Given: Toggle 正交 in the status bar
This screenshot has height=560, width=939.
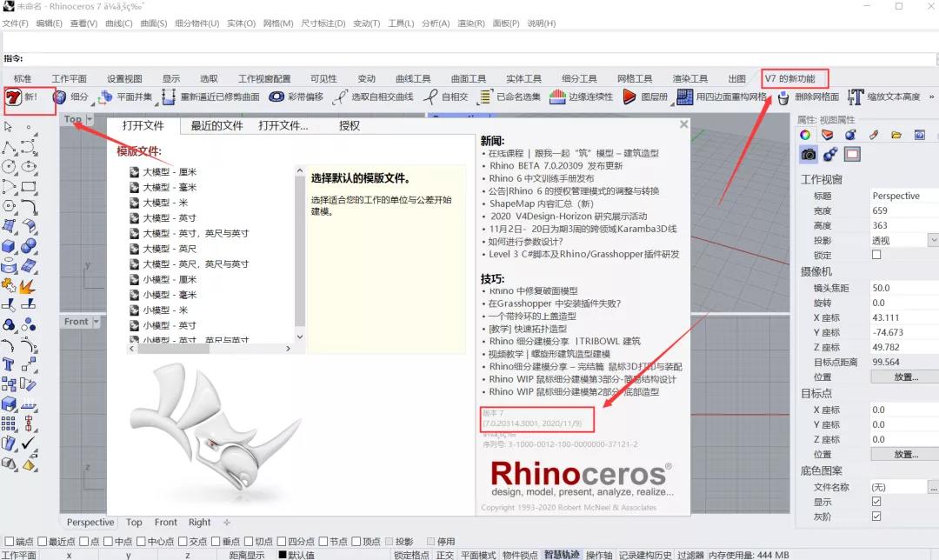Looking at the screenshot, I should pos(445,555).
